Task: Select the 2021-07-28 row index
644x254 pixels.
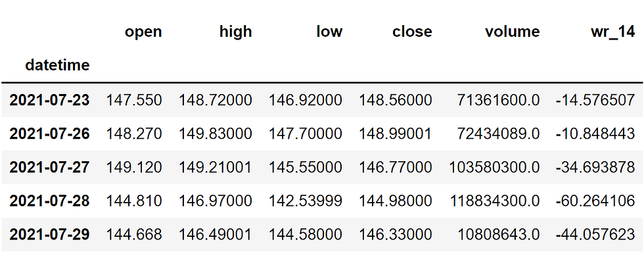Action: pyautogui.click(x=49, y=201)
